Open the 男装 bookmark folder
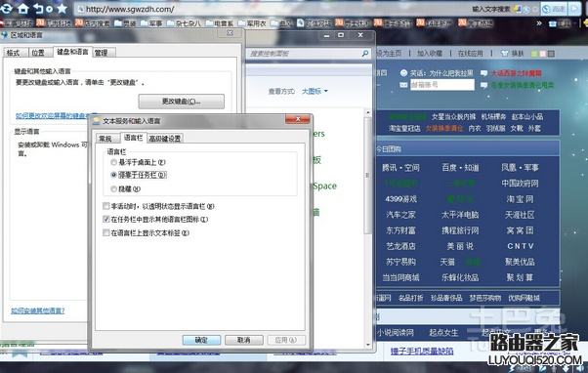Viewport: 588px width, 373px height. coord(125,23)
